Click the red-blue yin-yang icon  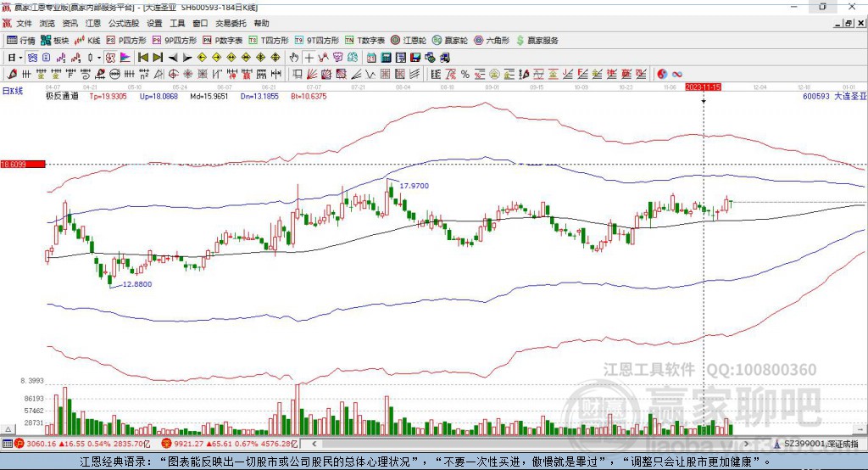[x=662, y=74]
